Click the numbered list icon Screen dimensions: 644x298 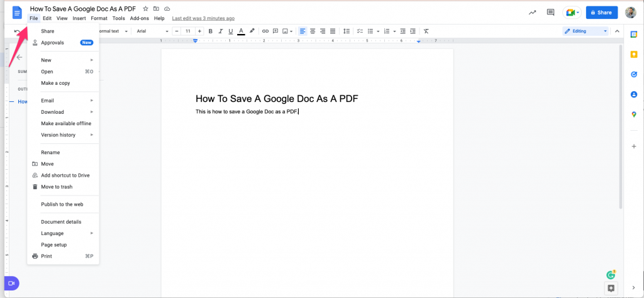387,31
